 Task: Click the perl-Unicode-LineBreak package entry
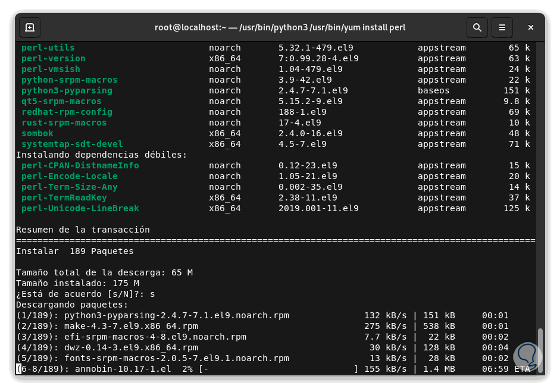click(x=80, y=208)
